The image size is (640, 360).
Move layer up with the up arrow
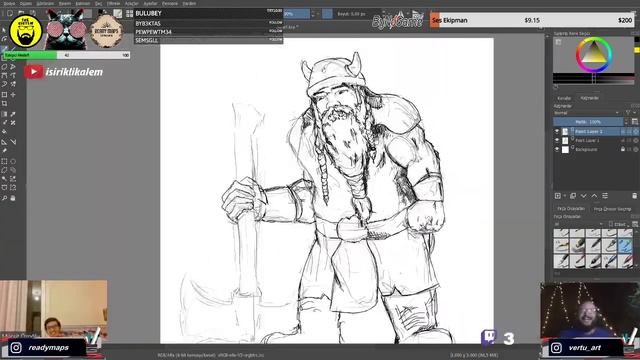pos(594,196)
